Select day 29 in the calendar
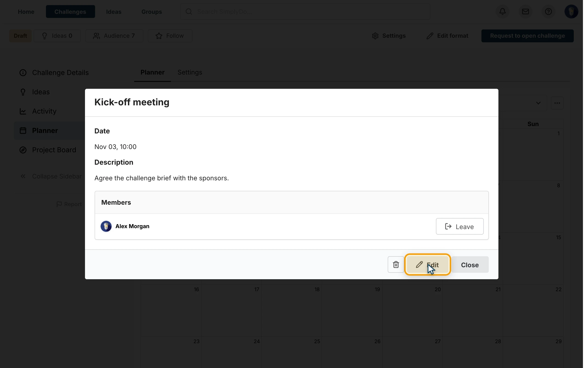 533,352
